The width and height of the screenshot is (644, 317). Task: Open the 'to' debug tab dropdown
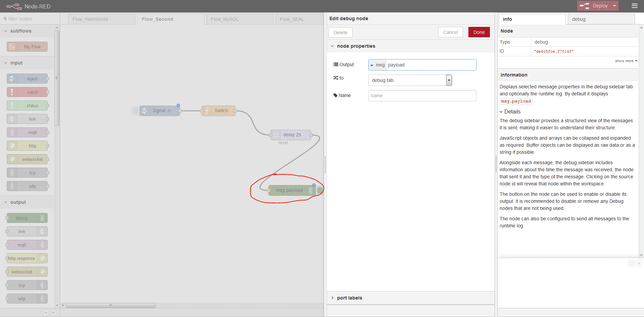pyautogui.click(x=410, y=80)
